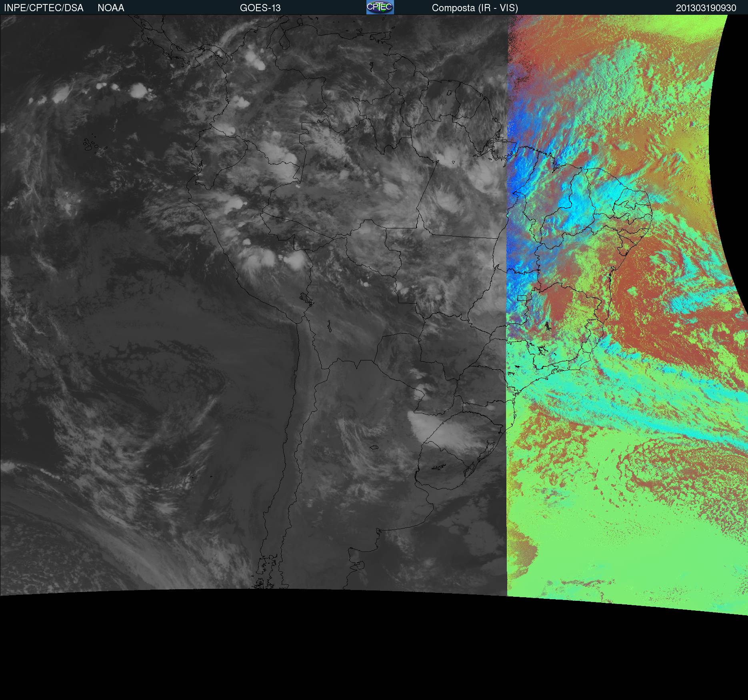748x700 pixels.
Task: Click the Composta (IR - VIS) title
Action: click(x=475, y=8)
